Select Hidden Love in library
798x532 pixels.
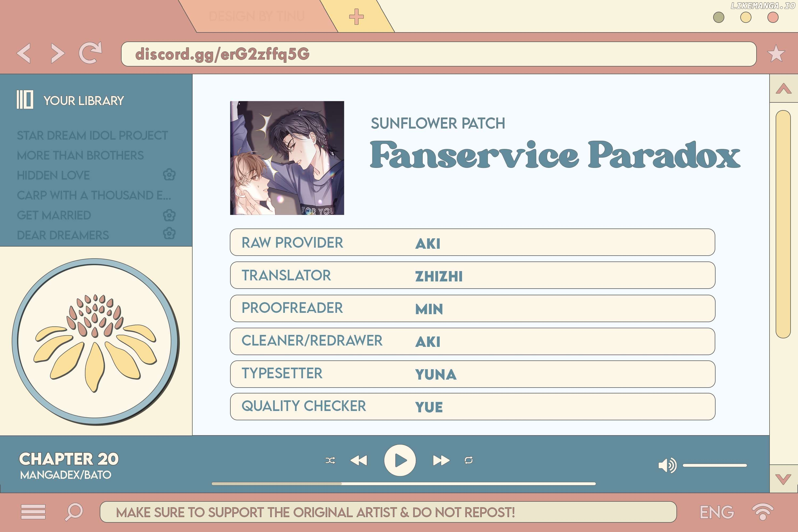click(x=53, y=175)
